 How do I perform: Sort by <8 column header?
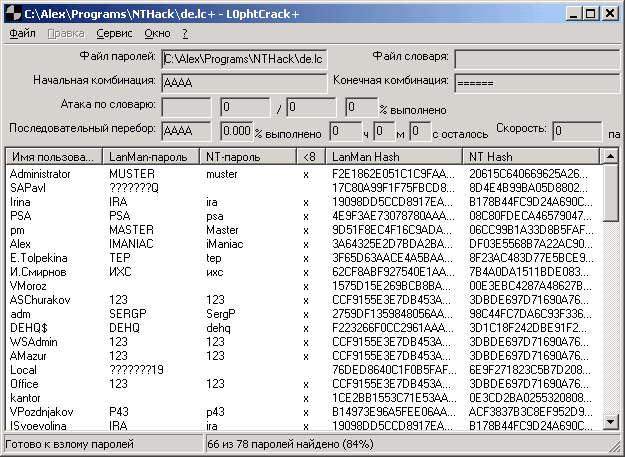point(311,157)
